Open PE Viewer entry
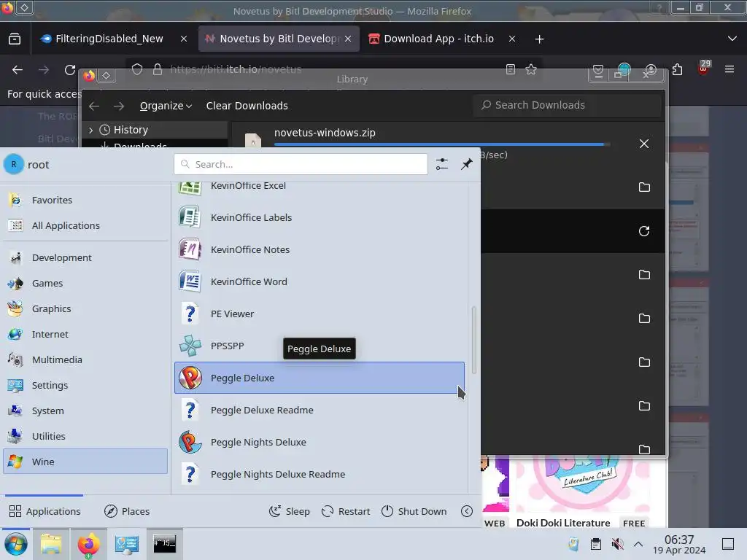Viewport: 747px width, 560px height. click(x=320, y=314)
